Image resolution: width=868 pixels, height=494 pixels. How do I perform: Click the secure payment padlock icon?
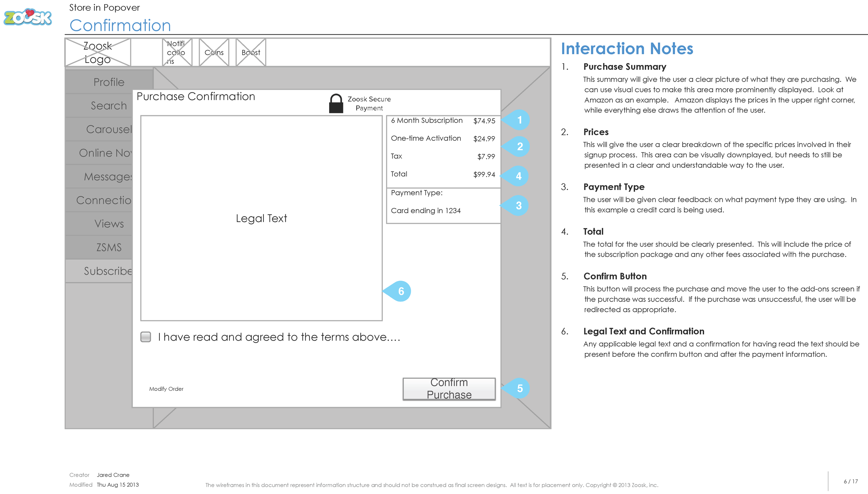point(336,104)
